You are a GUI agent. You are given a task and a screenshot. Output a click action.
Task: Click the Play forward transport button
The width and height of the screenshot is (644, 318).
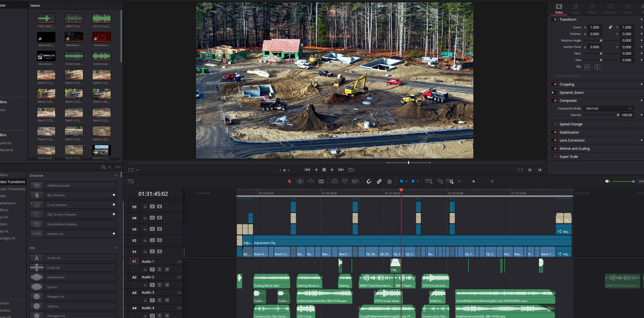pos(332,170)
